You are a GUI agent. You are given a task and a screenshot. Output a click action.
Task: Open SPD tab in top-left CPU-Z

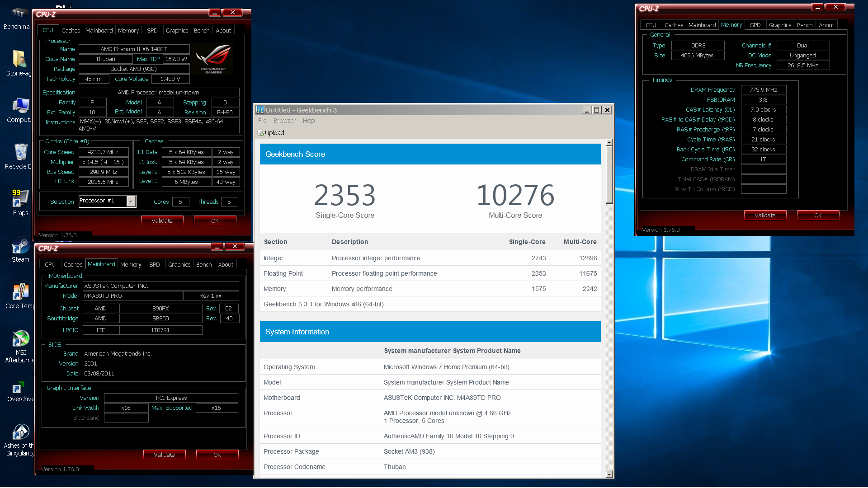tap(152, 30)
